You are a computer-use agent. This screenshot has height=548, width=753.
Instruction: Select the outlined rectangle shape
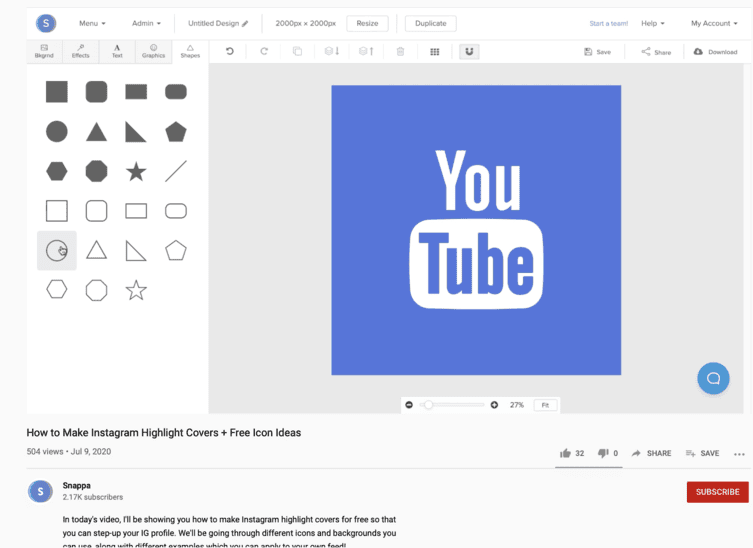136,211
